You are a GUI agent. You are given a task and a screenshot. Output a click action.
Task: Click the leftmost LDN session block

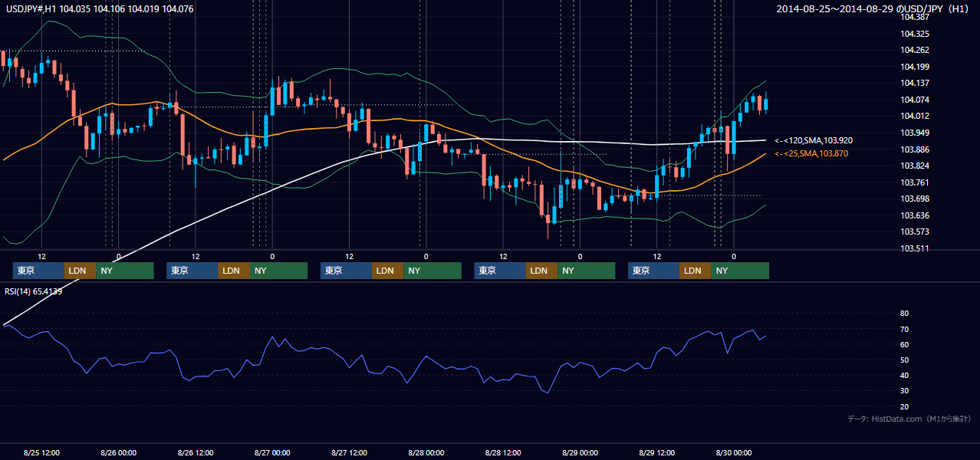[x=80, y=271]
